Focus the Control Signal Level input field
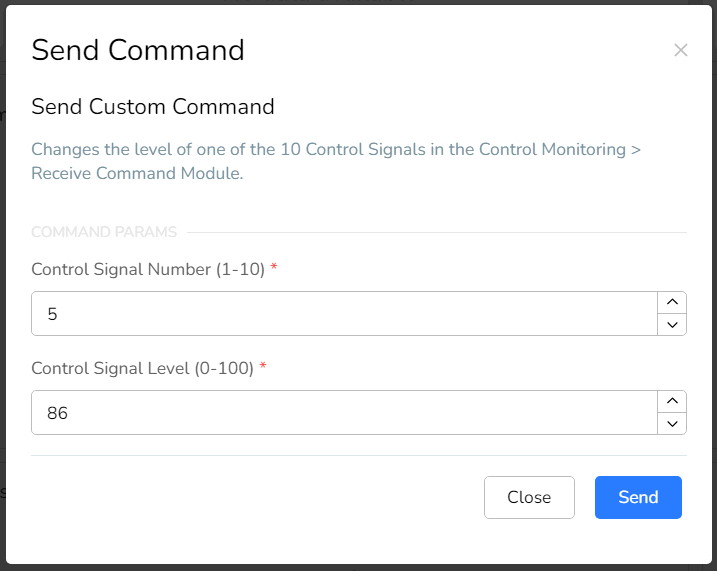Image resolution: width=717 pixels, height=571 pixels. pyautogui.click(x=344, y=412)
